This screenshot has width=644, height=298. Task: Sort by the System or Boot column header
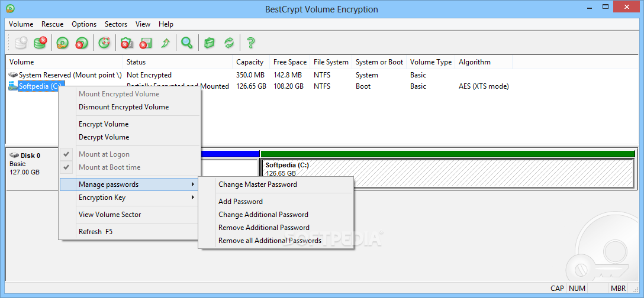point(379,62)
